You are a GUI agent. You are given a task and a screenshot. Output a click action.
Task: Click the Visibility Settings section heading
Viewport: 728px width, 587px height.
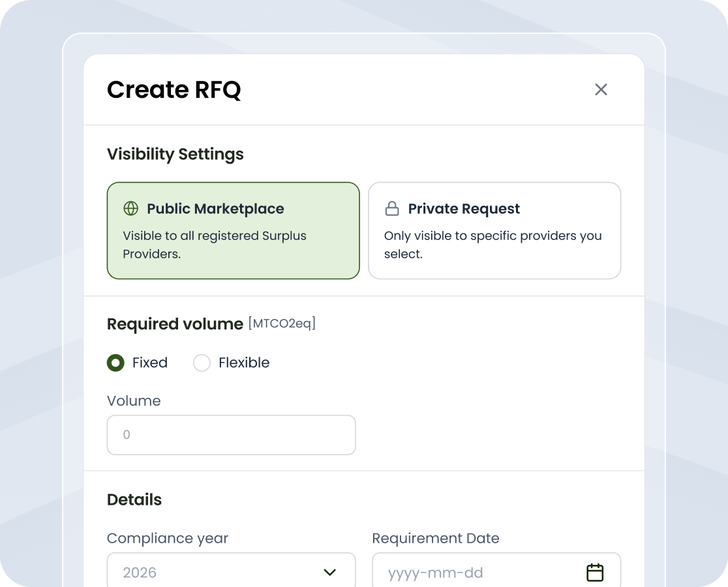tap(175, 154)
